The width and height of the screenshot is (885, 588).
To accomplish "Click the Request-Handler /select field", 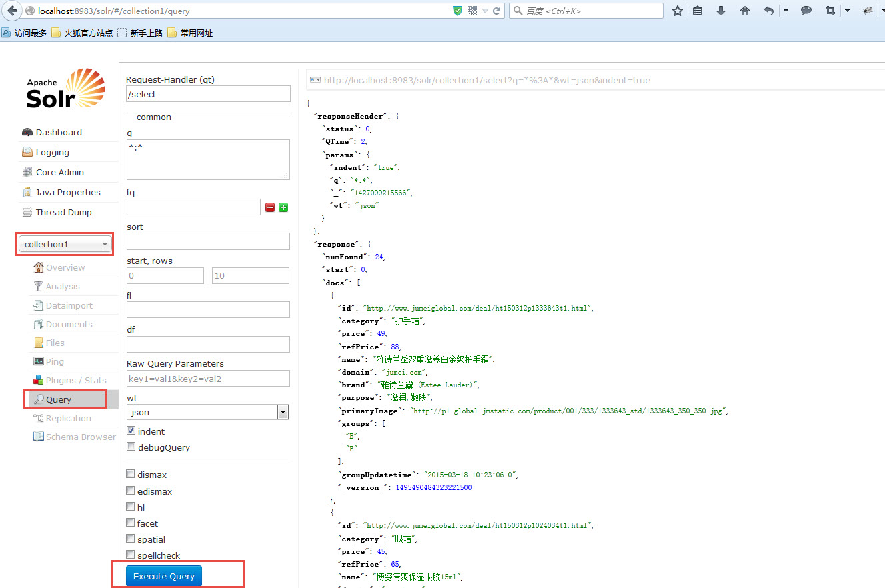I will (x=208, y=94).
